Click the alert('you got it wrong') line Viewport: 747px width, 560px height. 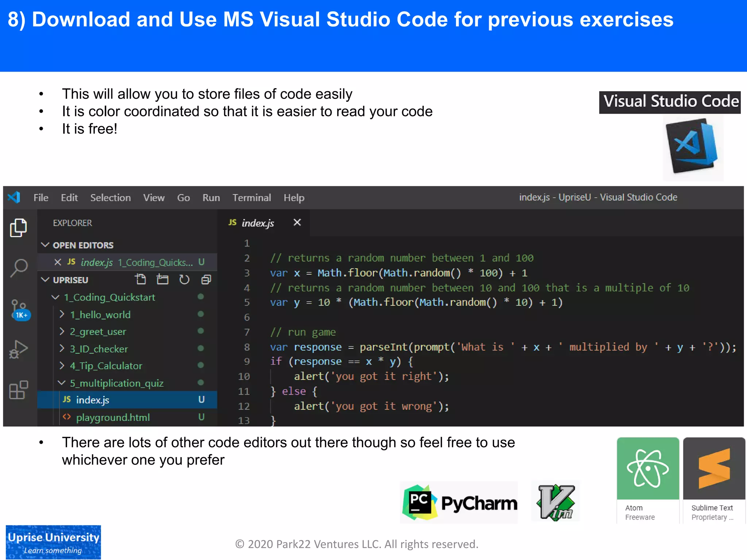click(371, 406)
